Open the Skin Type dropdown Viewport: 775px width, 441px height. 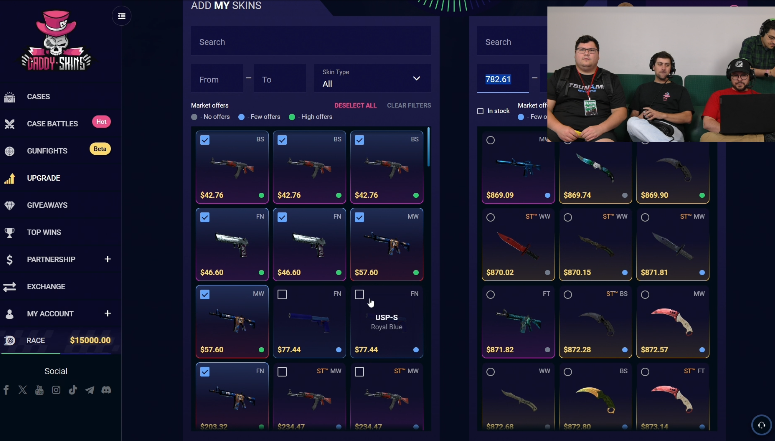(372, 78)
